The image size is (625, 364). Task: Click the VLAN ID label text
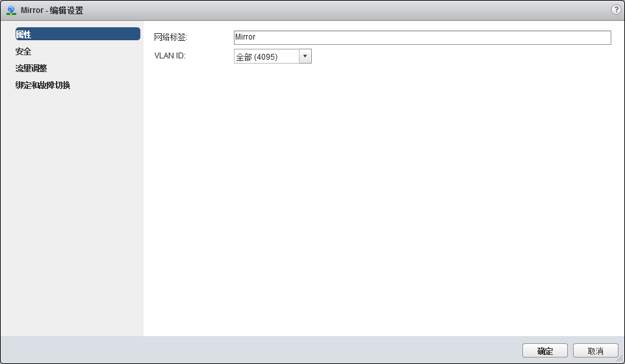pos(170,55)
